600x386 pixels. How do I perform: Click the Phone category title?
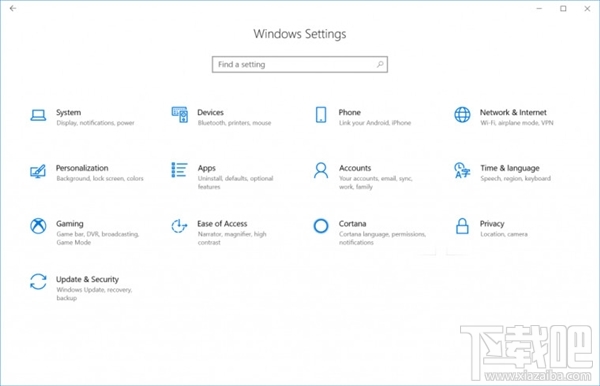pos(349,112)
